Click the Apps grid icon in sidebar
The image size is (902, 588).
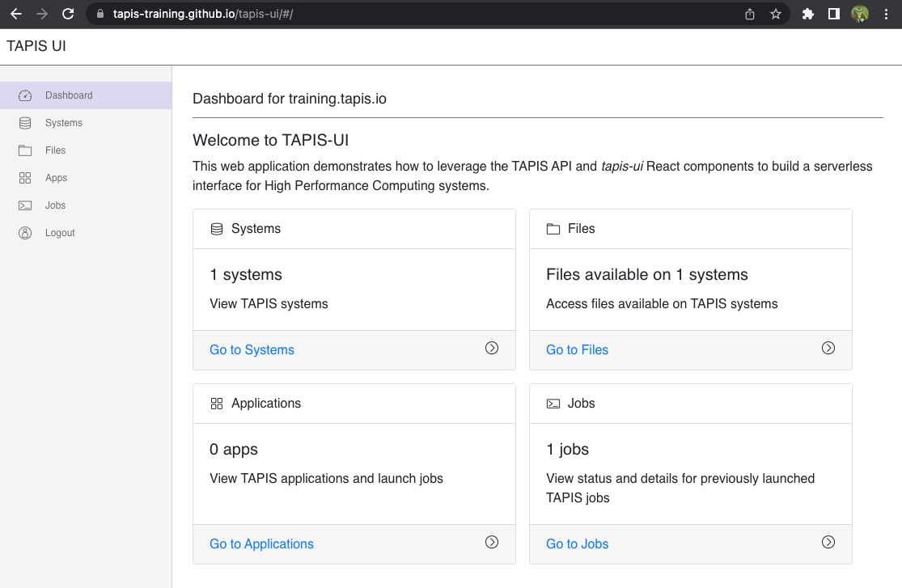tap(23, 177)
